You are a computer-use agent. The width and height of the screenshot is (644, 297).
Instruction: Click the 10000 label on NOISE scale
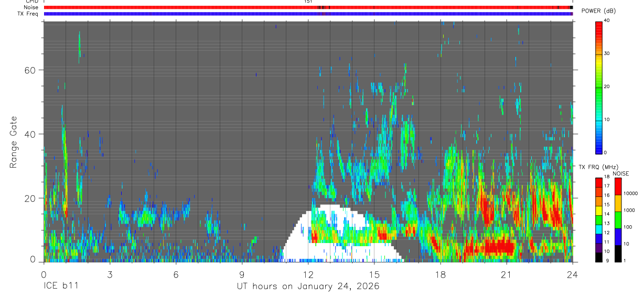click(630, 193)
